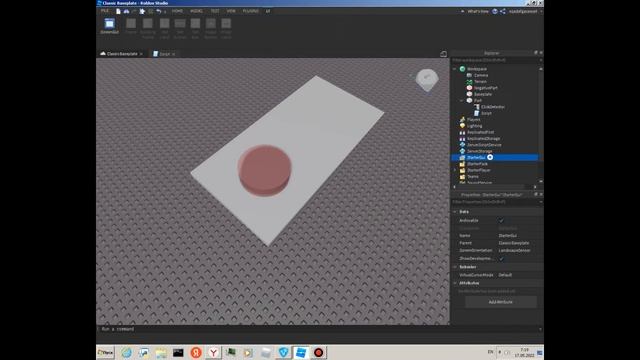Click the Add Attribute button

point(500,302)
